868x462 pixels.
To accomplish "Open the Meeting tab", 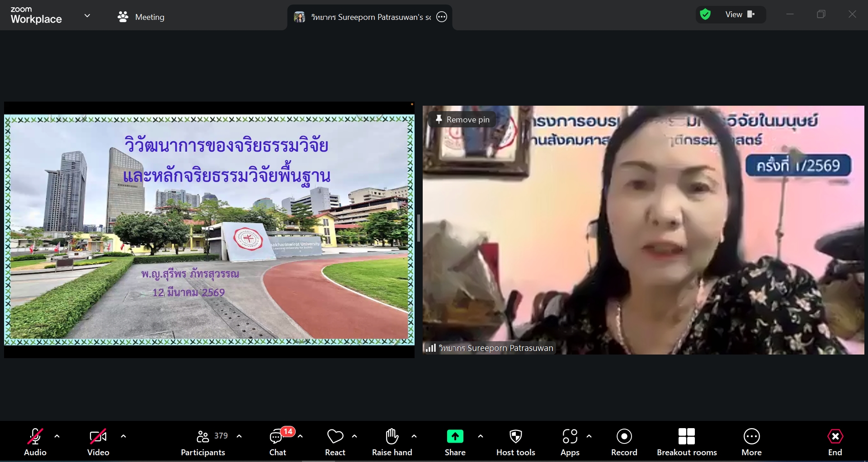I will [x=141, y=17].
